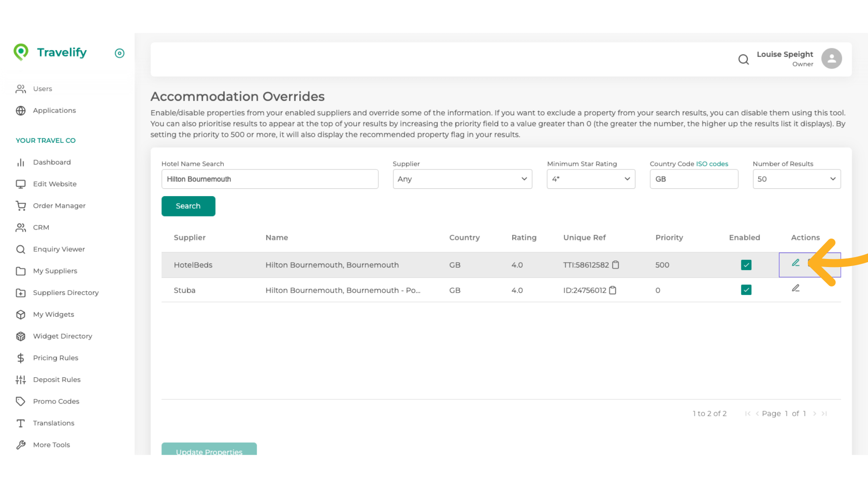Click the edit pencil for Stuba row

pos(796,288)
